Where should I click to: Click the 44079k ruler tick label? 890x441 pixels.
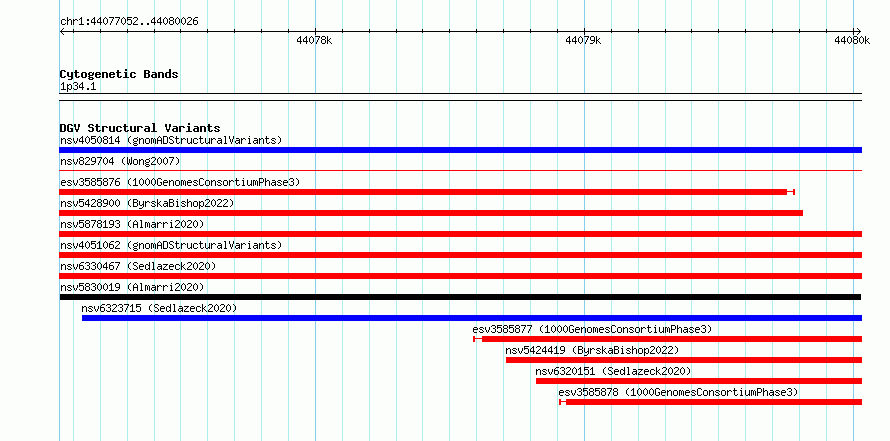click(x=583, y=40)
